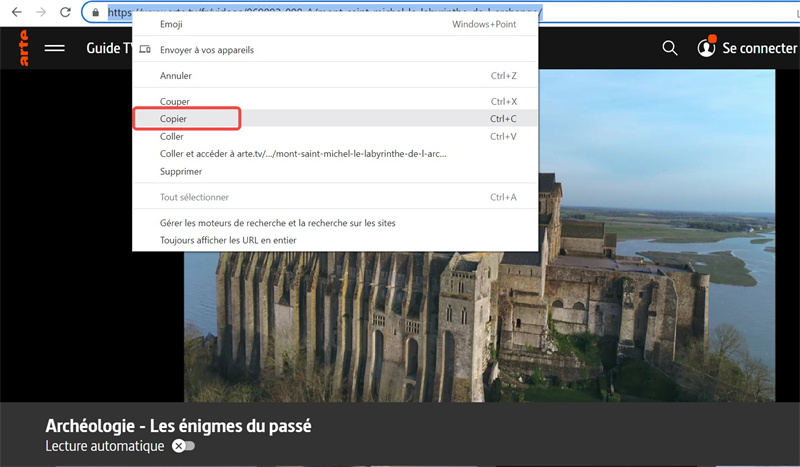Choose Tout sélectionner menu entry
The image size is (800, 467).
335,197
